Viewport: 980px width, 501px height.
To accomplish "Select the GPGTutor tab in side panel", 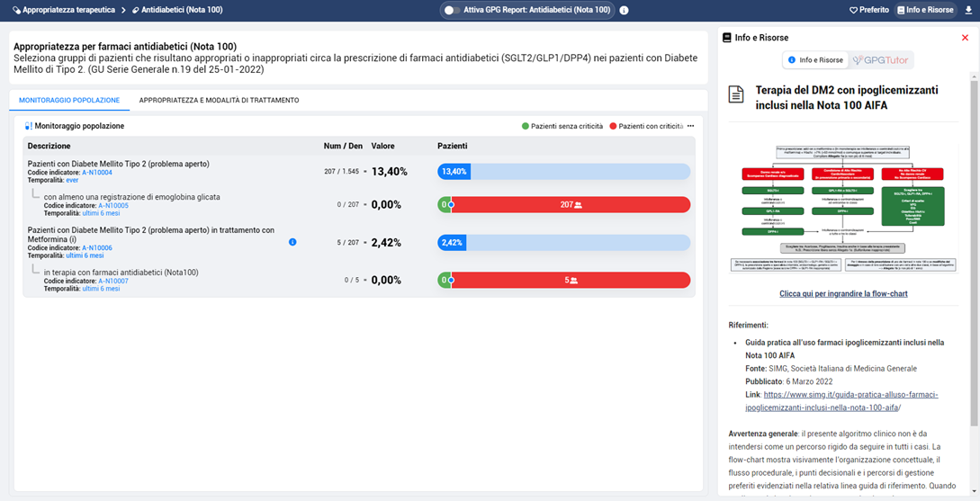I will (881, 60).
